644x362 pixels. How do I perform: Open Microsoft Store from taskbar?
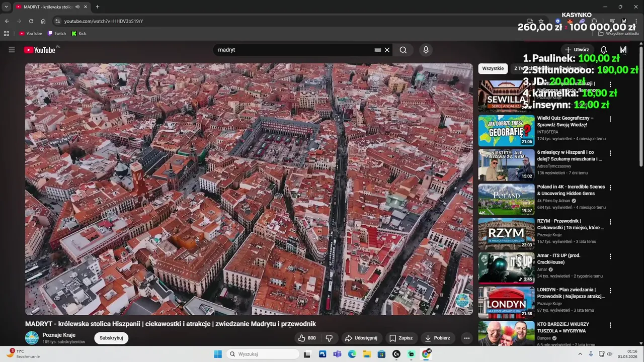point(382,354)
